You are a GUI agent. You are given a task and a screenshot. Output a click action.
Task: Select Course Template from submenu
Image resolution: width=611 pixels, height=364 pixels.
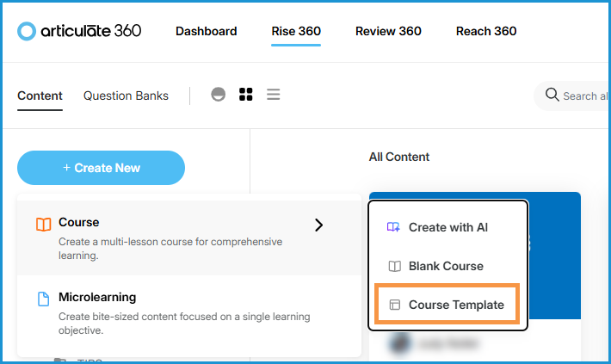456,305
